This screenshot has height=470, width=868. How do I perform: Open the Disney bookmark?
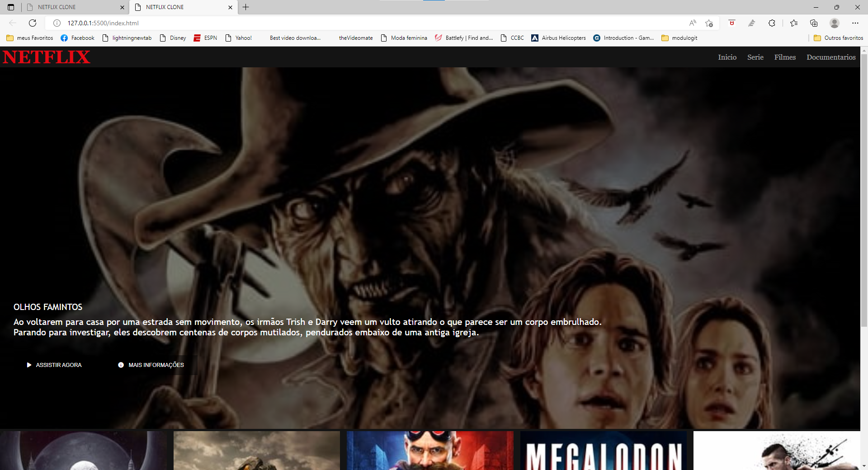coord(173,38)
